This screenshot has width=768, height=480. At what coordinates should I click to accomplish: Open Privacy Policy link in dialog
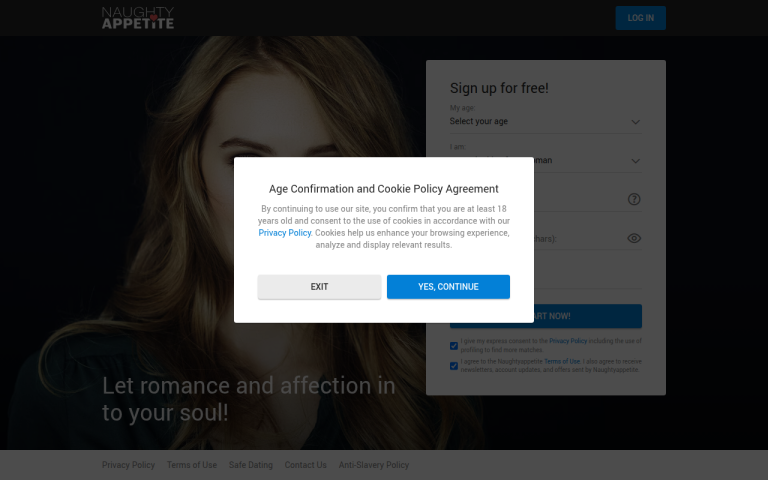(x=285, y=233)
